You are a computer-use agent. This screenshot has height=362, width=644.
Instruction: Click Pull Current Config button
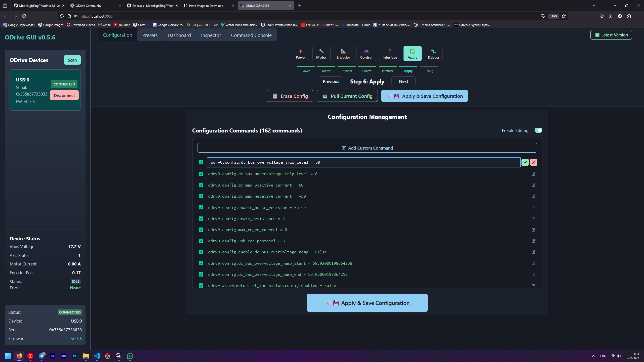coord(347,96)
